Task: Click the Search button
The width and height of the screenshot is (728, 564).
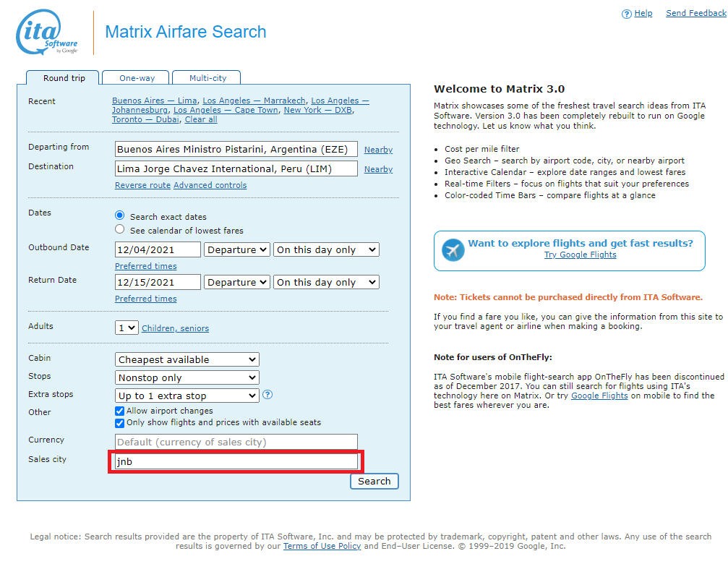Action: point(374,481)
